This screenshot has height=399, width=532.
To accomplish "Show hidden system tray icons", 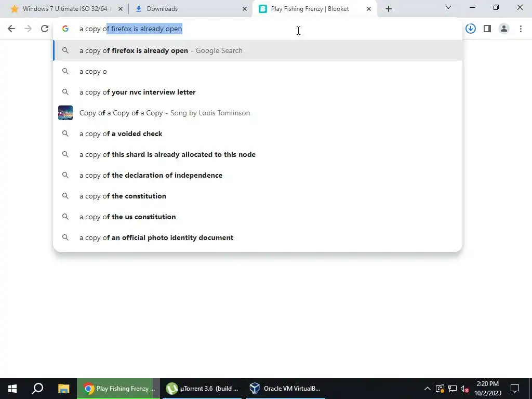I will 427,389.
